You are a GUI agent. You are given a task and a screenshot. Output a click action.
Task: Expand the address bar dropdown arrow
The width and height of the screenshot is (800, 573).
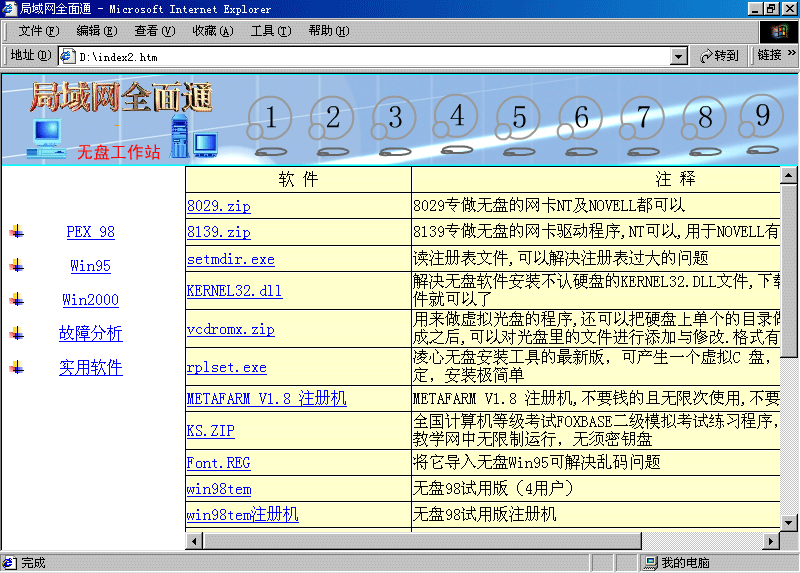[679, 57]
